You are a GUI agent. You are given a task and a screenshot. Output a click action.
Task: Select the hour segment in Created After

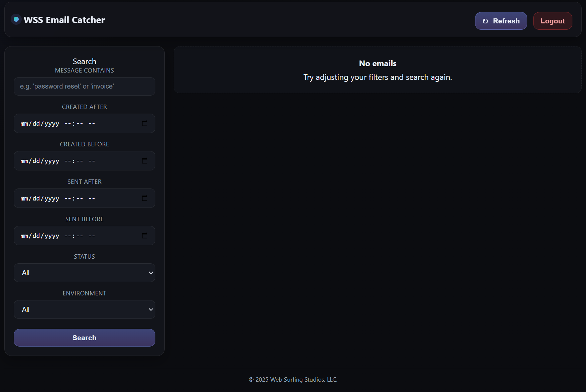[67, 124]
